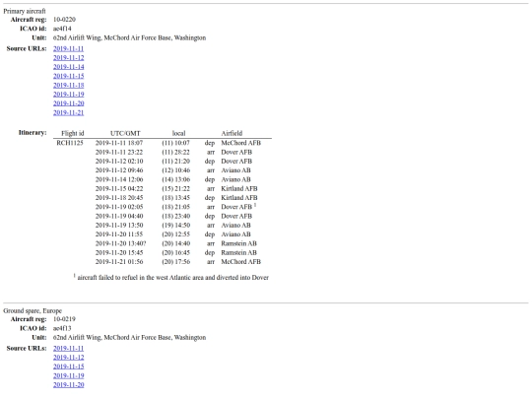This screenshot has height=399, width=532.
Task: Click the flight id RCH1125
Action: point(70,143)
